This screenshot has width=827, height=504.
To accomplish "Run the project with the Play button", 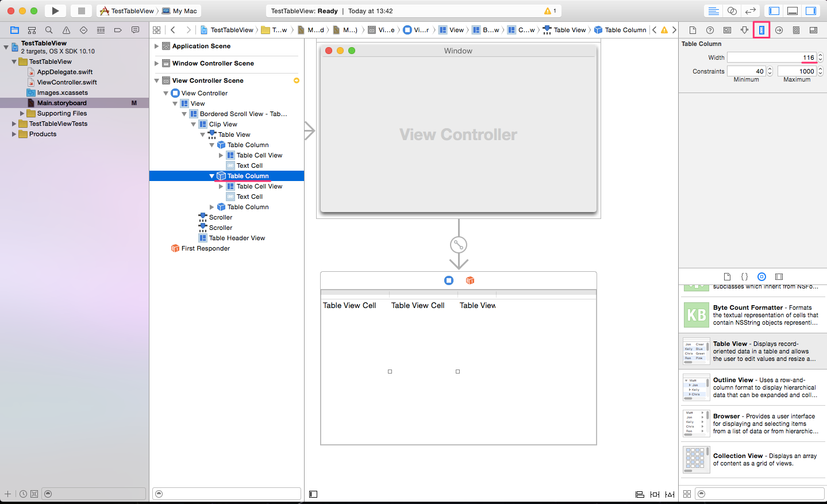I will [x=55, y=11].
